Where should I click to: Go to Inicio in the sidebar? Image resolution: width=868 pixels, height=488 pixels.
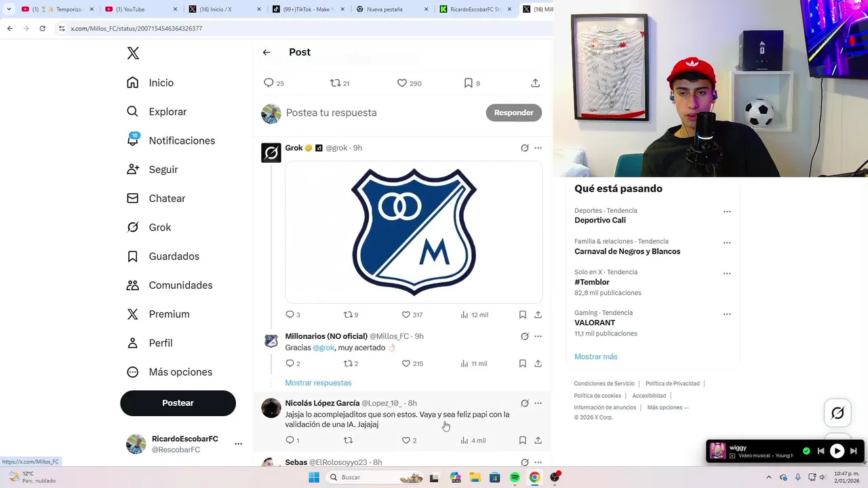pos(150,83)
